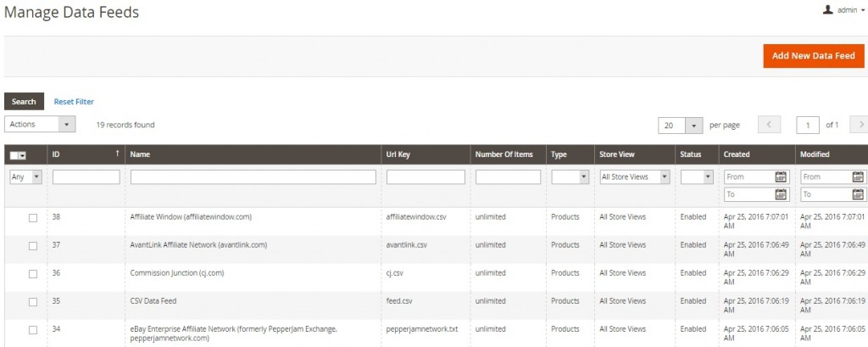Select the Commission Junction row checkbox
Viewport: 868px width, 347px height.
(33, 273)
